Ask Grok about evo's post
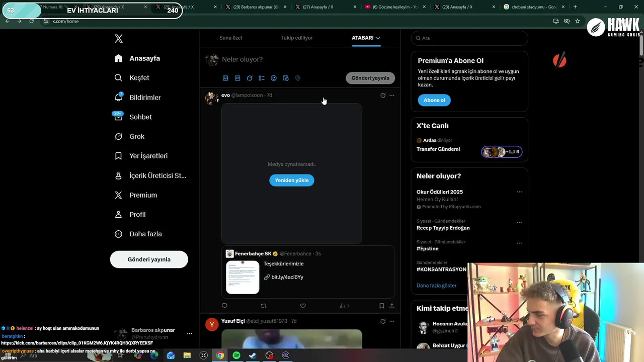This screenshot has height=362, width=644. [383, 95]
